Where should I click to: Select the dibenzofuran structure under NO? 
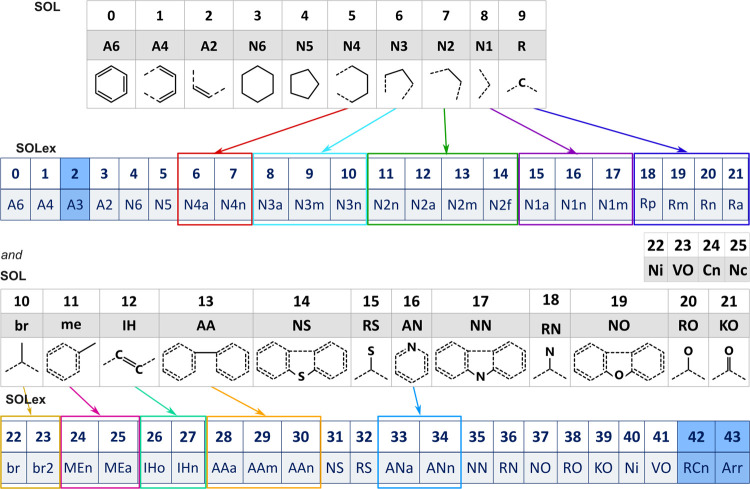click(x=619, y=362)
